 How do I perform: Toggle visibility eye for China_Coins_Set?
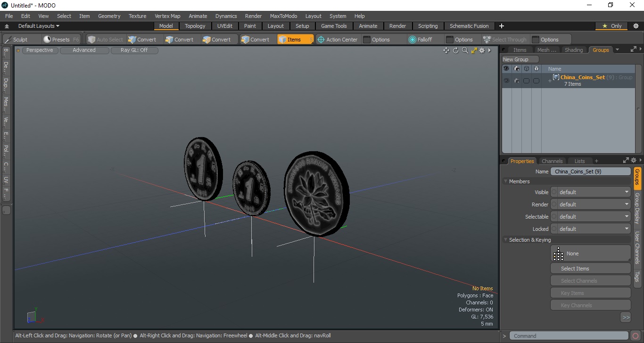pos(506,81)
